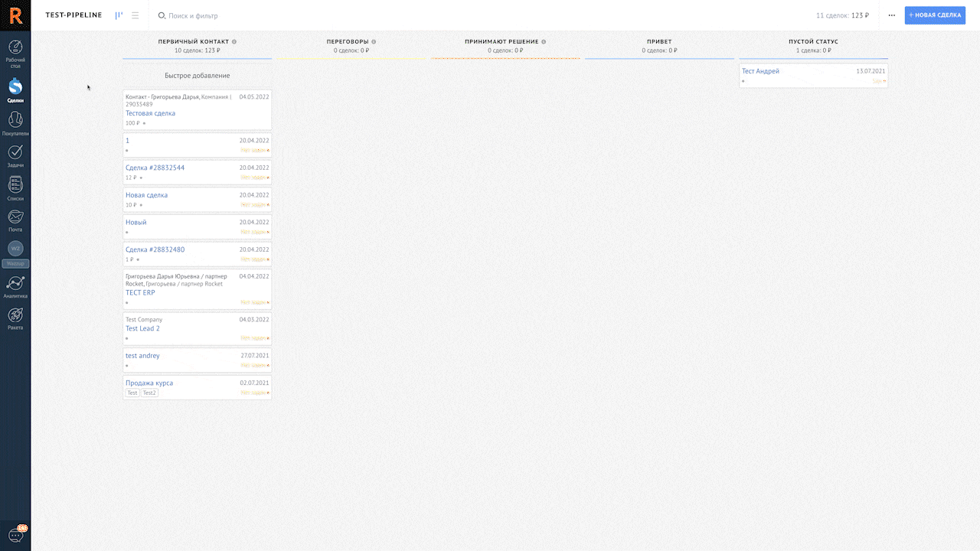Open the TEST-PIPELINE pipeline selector
Screen dimensions: 980x551
(73, 15)
